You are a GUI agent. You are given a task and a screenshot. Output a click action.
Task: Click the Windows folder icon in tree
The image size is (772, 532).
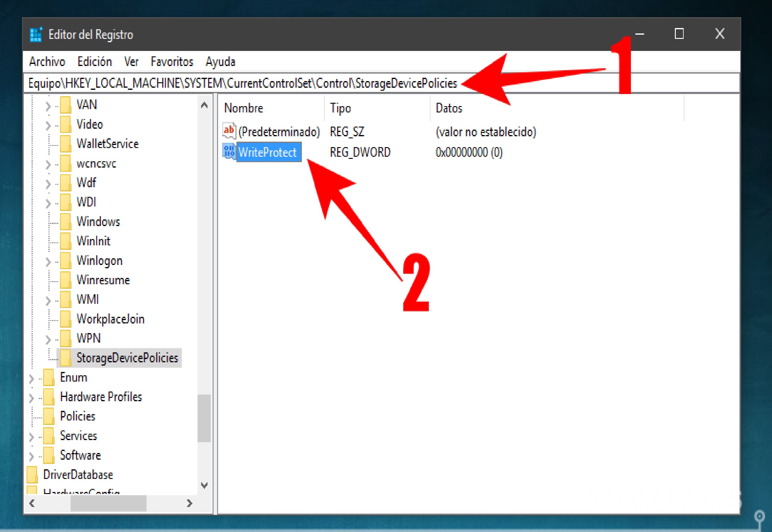pos(65,222)
